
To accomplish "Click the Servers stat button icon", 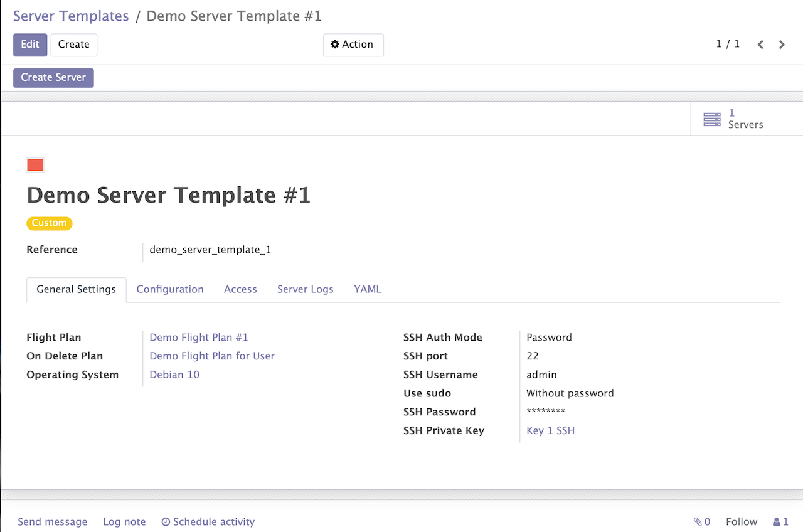I will pos(712,119).
